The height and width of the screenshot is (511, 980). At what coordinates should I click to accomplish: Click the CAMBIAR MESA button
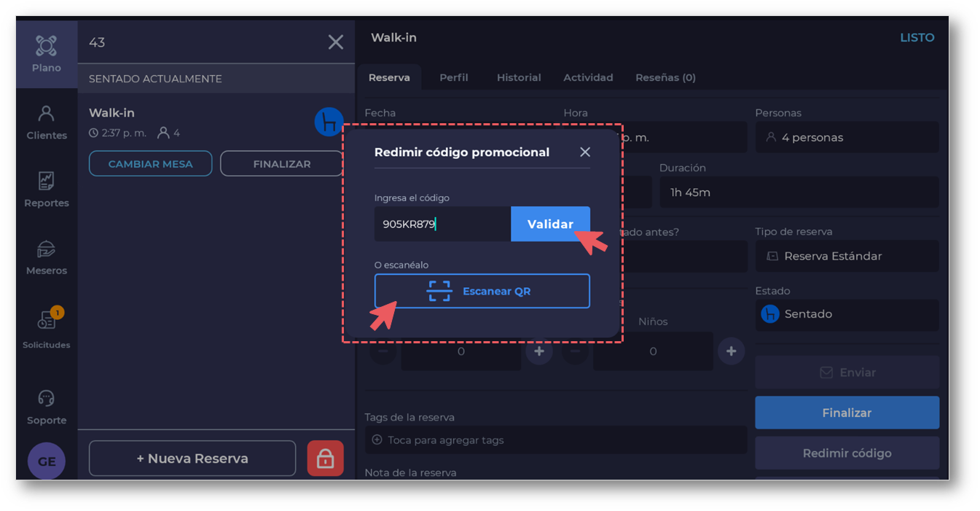tap(150, 164)
